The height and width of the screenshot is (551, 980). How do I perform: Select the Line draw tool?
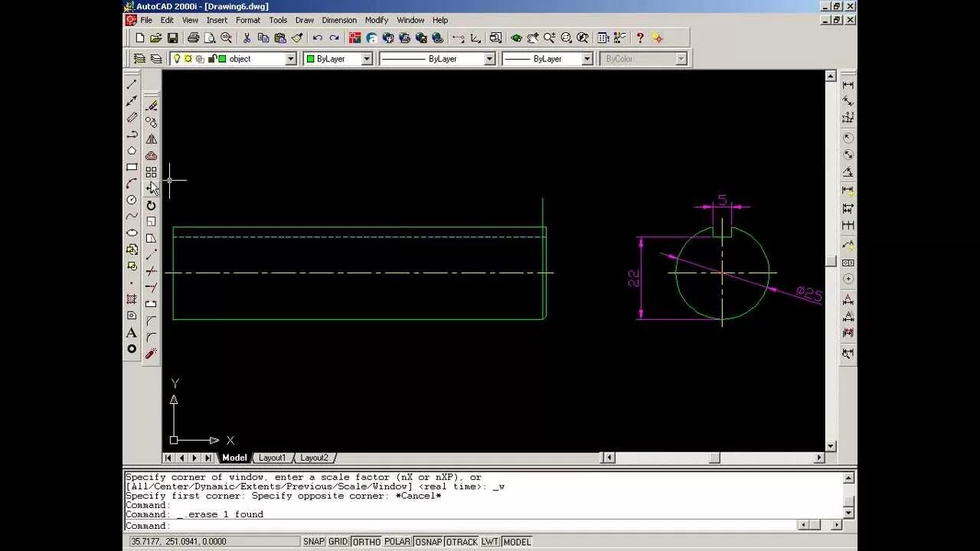click(x=132, y=84)
